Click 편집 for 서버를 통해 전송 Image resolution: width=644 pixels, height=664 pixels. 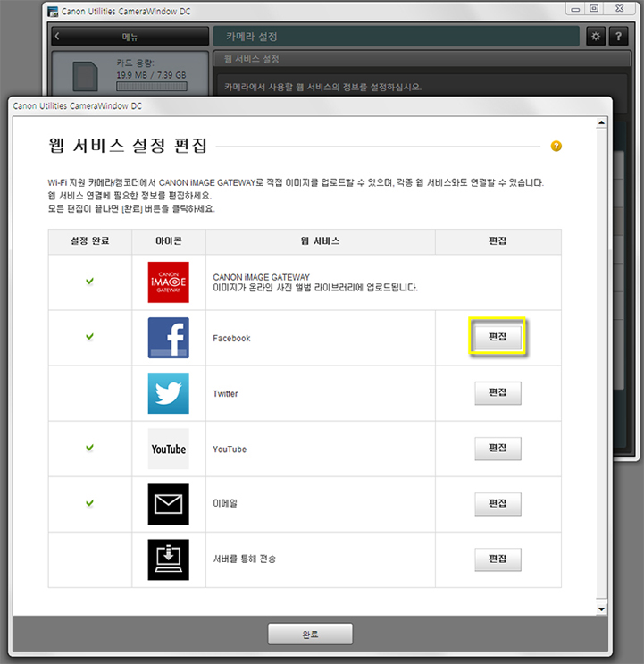(x=498, y=559)
